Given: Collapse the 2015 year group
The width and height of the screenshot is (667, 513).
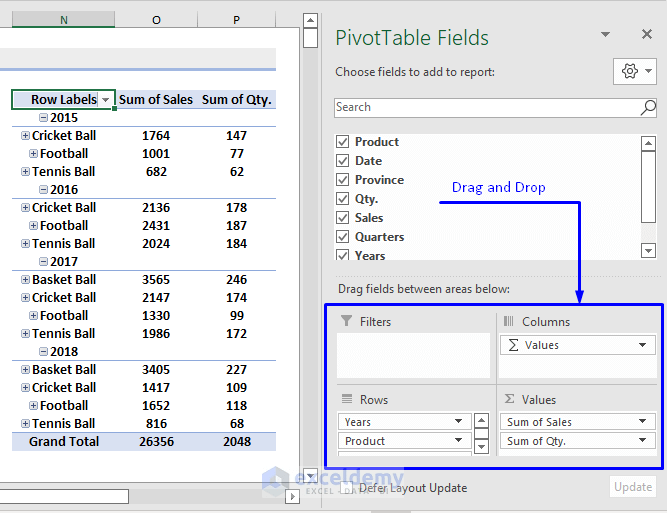Looking at the screenshot, I should (x=43, y=117).
